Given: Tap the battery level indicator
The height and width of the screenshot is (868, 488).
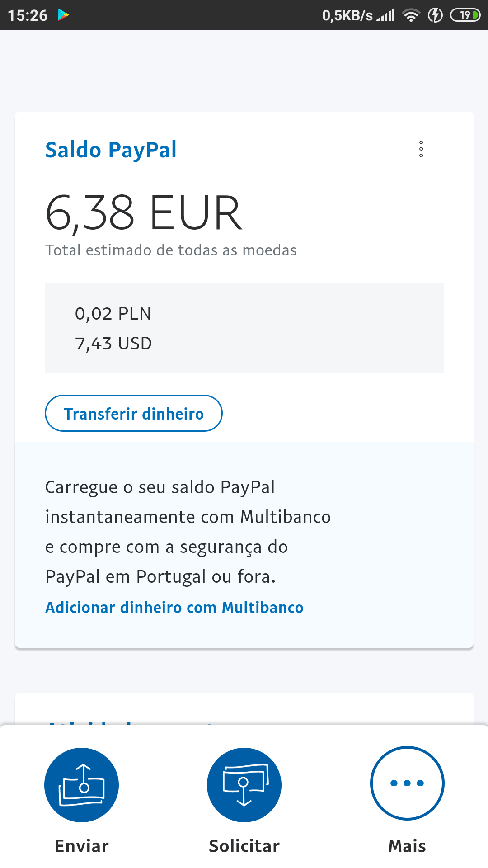Looking at the screenshot, I should (x=465, y=15).
